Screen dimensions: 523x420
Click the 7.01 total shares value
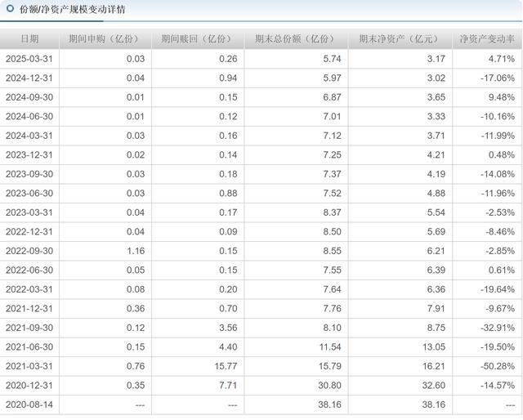(x=333, y=116)
